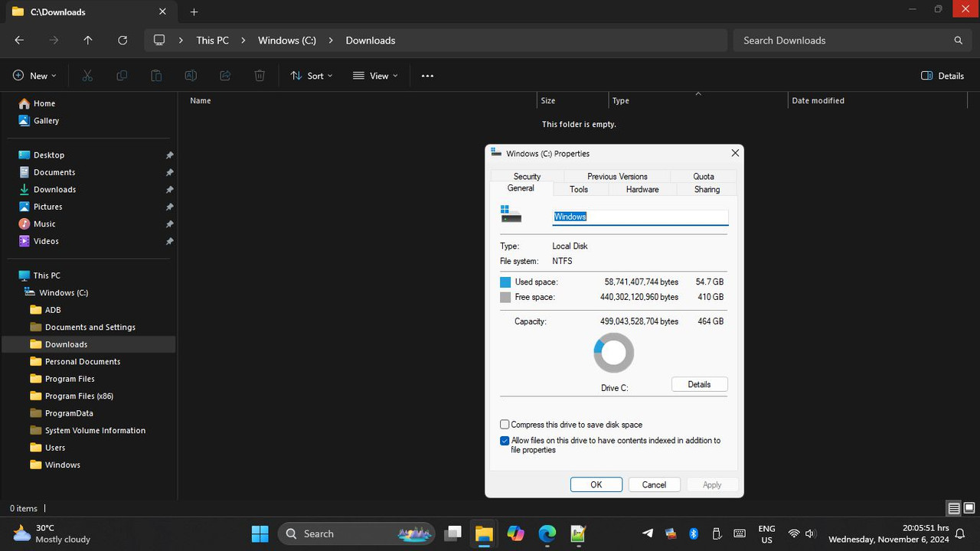Open Microsoft Edge from the taskbar
The height and width of the screenshot is (551, 980).
(547, 533)
